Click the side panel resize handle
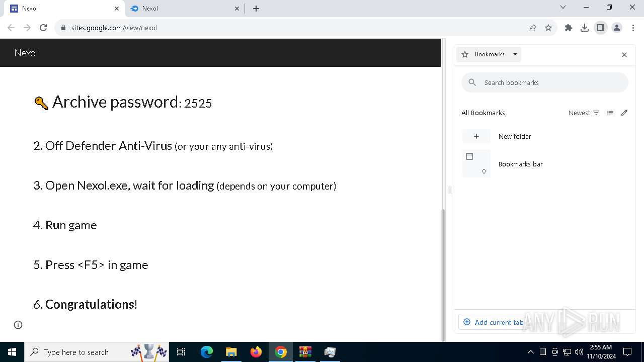 [450, 190]
